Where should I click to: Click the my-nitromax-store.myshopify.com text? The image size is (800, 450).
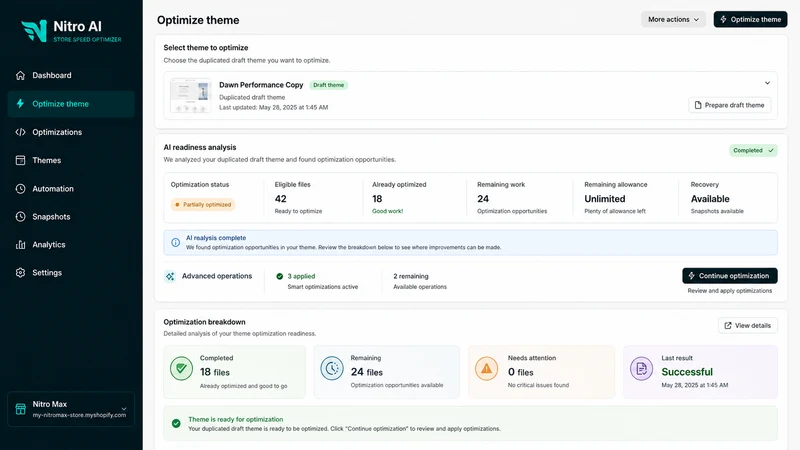click(x=79, y=415)
